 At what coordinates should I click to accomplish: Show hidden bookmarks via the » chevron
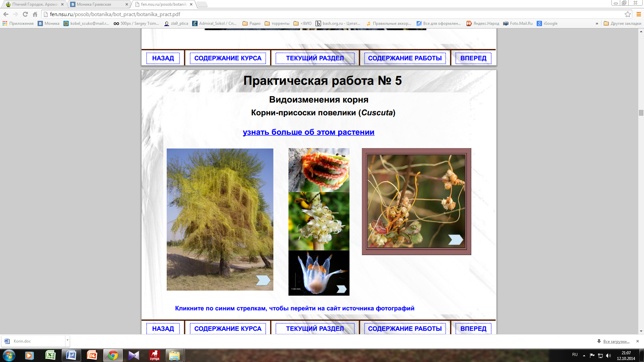(x=597, y=23)
